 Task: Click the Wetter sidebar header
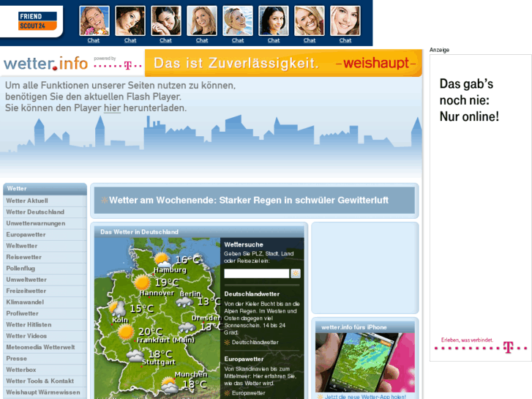tap(45, 189)
